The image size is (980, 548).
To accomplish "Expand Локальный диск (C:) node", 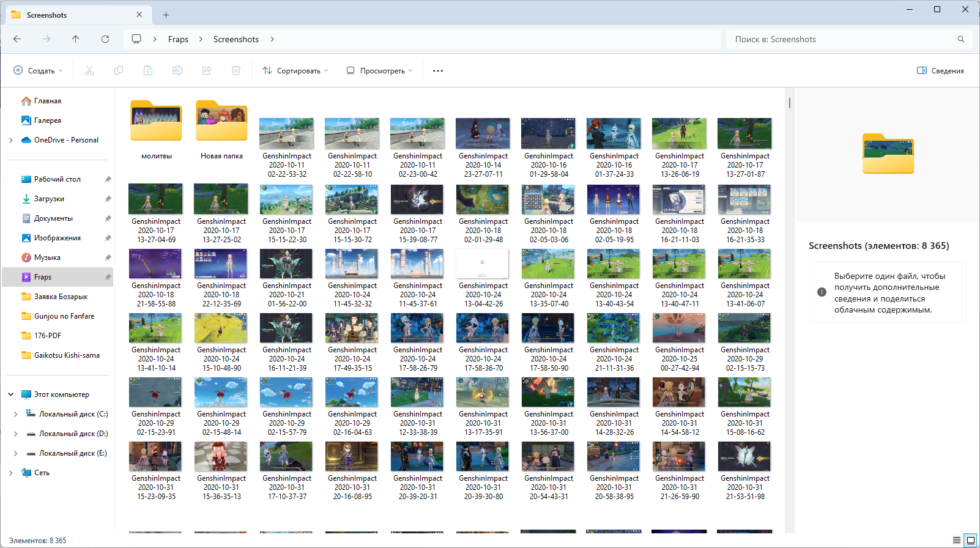I will [x=15, y=414].
